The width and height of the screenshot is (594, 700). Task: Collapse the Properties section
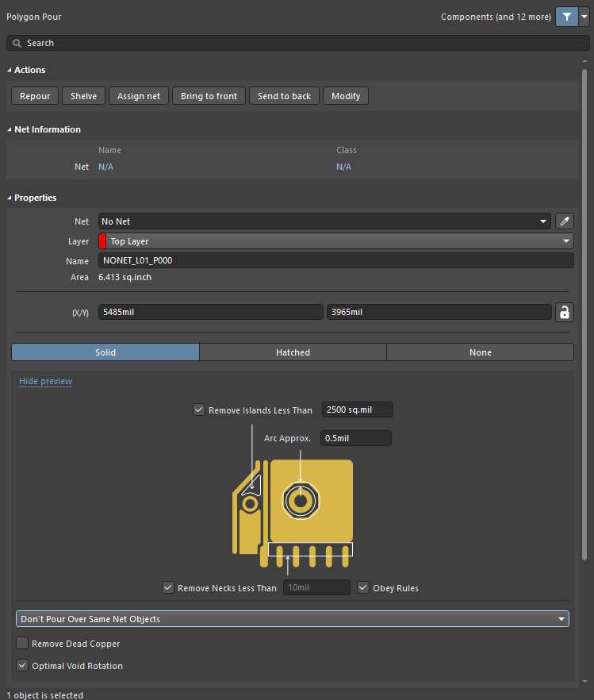(x=10, y=198)
